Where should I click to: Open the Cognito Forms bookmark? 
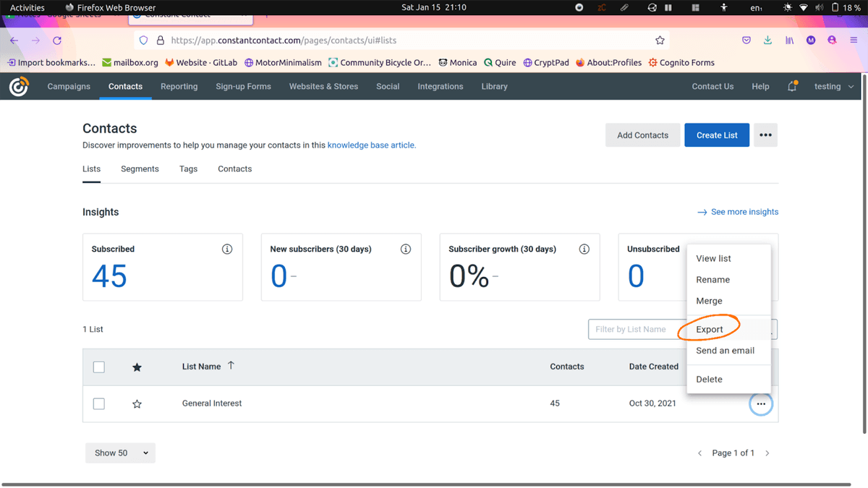681,63
